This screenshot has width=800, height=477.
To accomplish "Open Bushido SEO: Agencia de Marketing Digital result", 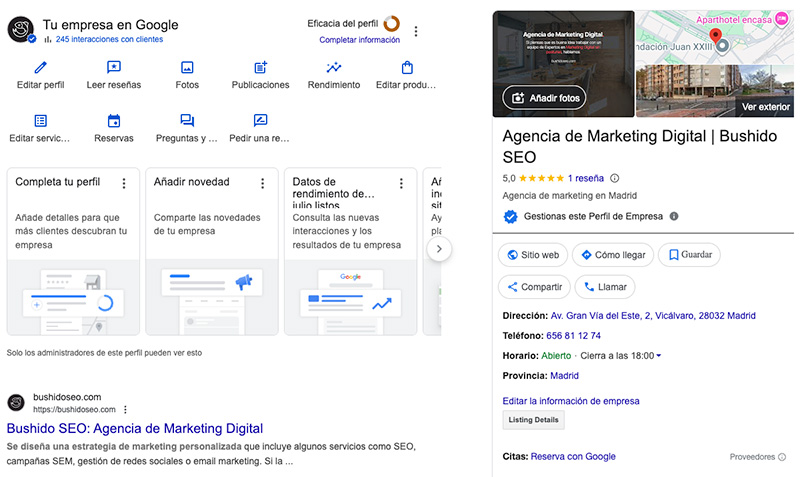I will (x=135, y=429).
